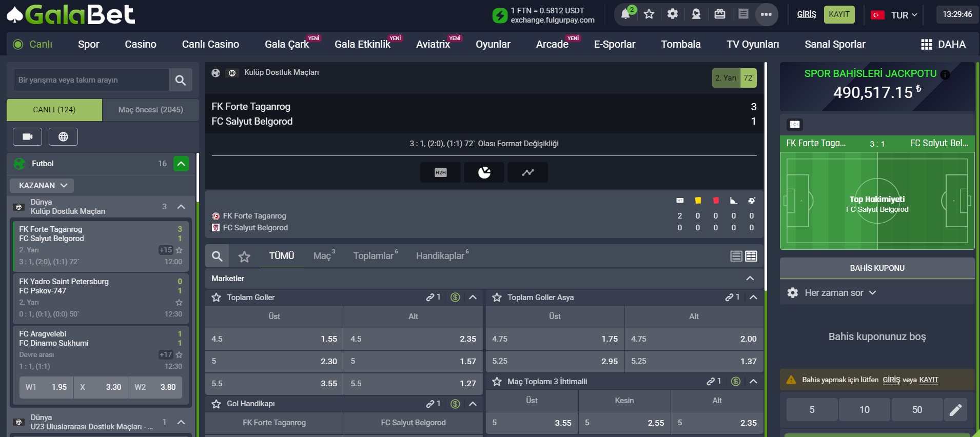
Task: Open the H2H head-to-head statistics
Action: (440, 172)
